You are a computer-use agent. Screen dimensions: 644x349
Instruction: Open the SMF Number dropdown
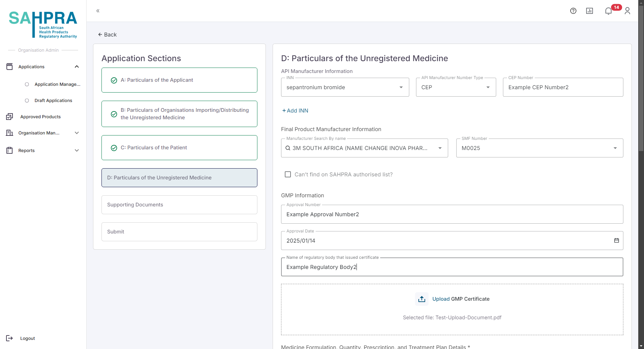(615, 148)
